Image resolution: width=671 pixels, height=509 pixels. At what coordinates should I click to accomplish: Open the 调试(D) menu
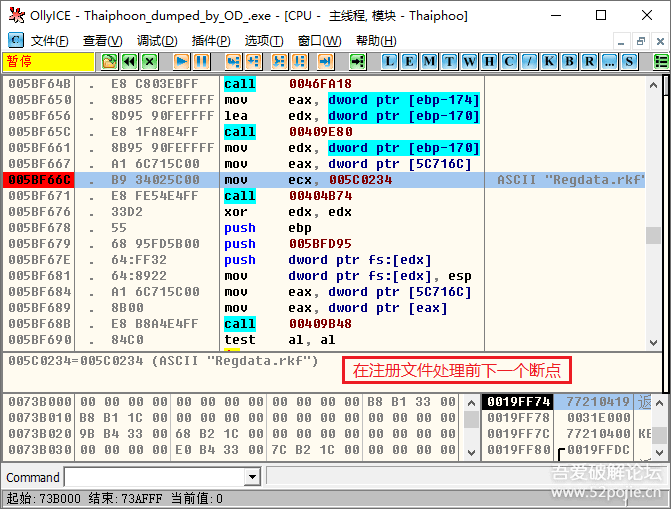pyautogui.click(x=157, y=40)
